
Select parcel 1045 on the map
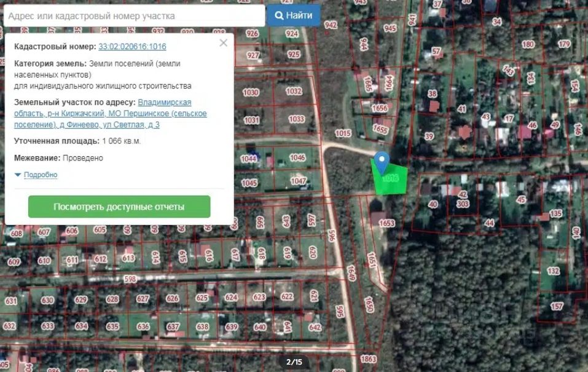coord(249,183)
